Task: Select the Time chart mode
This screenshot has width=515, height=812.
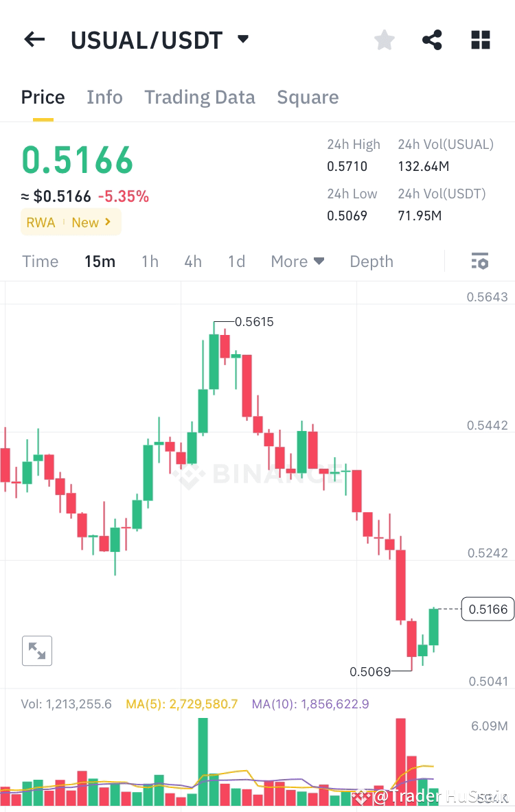Action: click(x=40, y=261)
